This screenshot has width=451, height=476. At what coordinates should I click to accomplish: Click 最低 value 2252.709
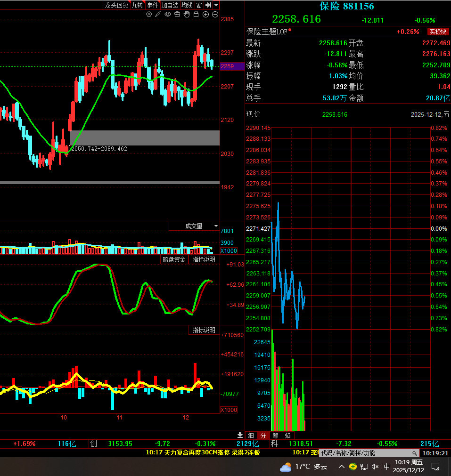pyautogui.click(x=436, y=65)
